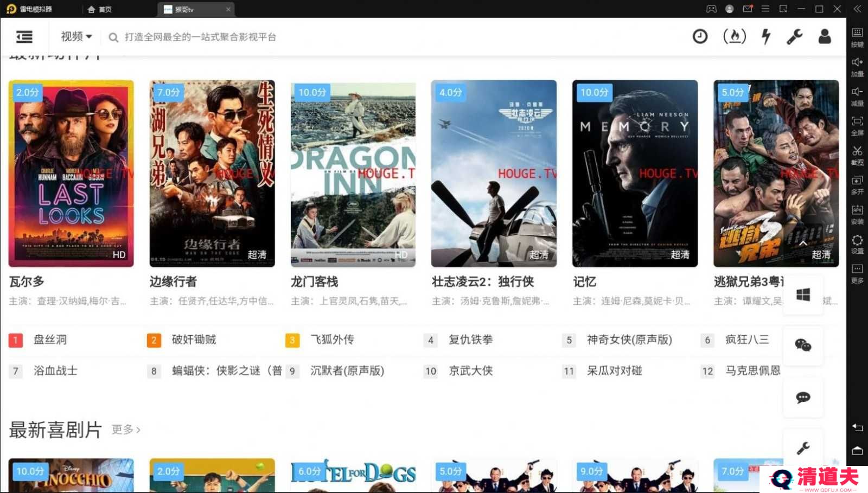Click emulator volume up 加量 button

tap(857, 67)
